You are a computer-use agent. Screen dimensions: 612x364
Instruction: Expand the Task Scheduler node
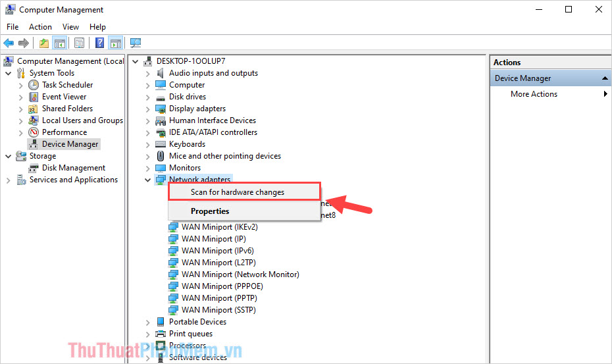pos(20,85)
